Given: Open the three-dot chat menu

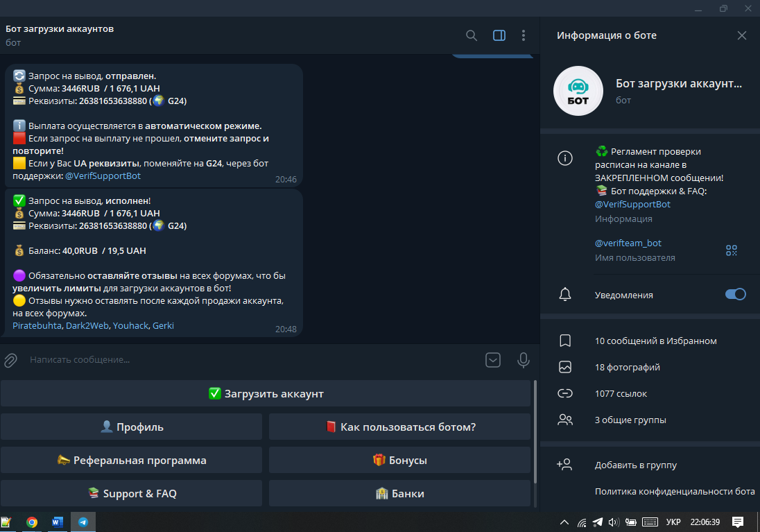Looking at the screenshot, I should coord(524,35).
